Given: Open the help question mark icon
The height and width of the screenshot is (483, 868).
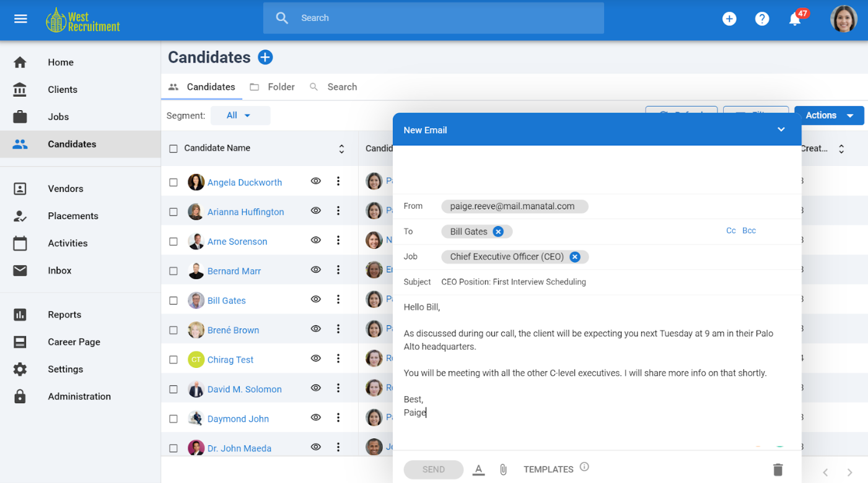Looking at the screenshot, I should coord(762,19).
